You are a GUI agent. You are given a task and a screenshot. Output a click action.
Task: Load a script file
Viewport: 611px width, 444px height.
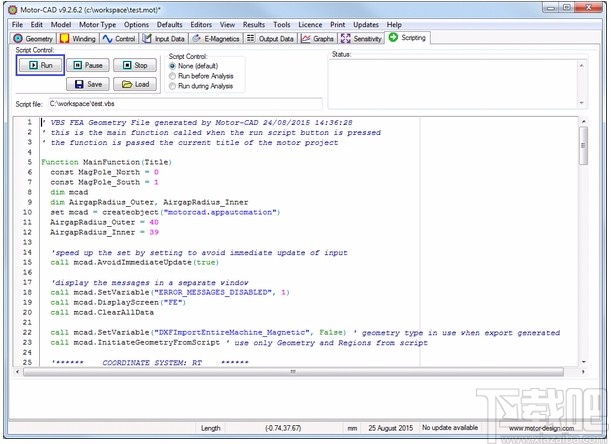(135, 84)
